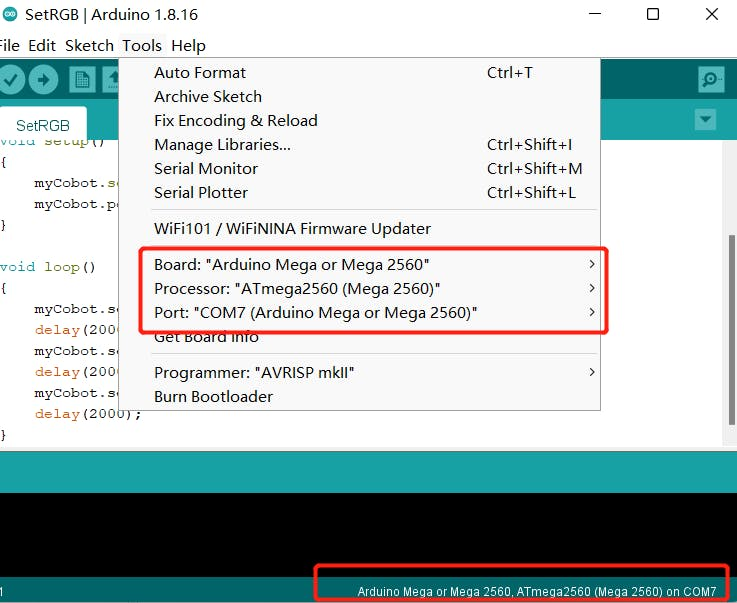The width and height of the screenshot is (737, 603).
Task: Click the last delay(2000); code line
Action: tap(87, 414)
